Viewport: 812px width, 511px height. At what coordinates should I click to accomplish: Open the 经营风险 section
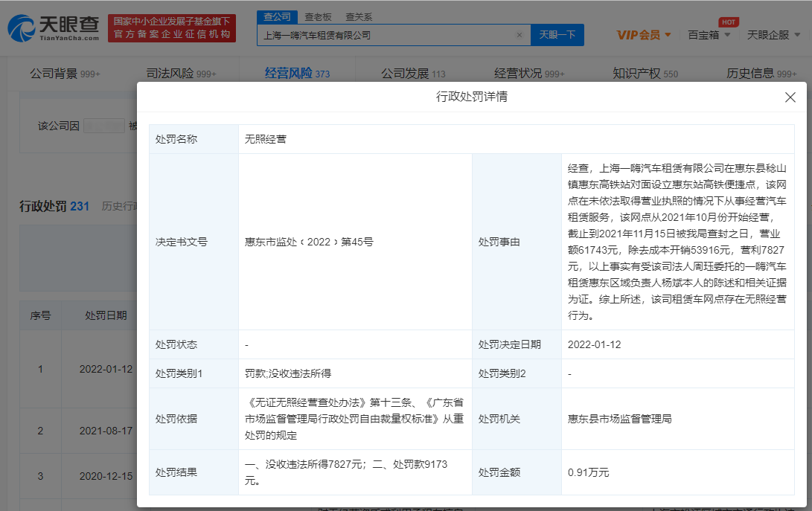pyautogui.click(x=297, y=74)
